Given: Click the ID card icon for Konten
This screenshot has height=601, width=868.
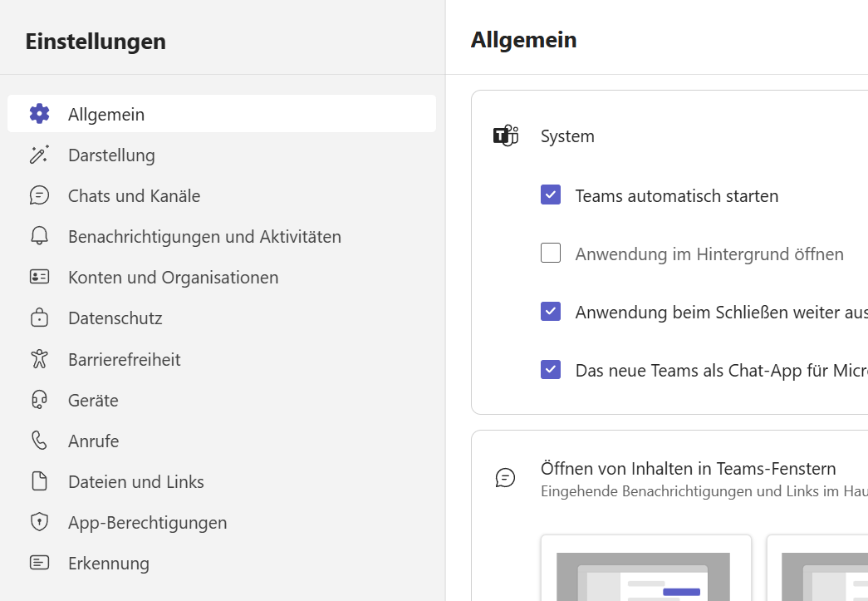Looking at the screenshot, I should [39, 277].
